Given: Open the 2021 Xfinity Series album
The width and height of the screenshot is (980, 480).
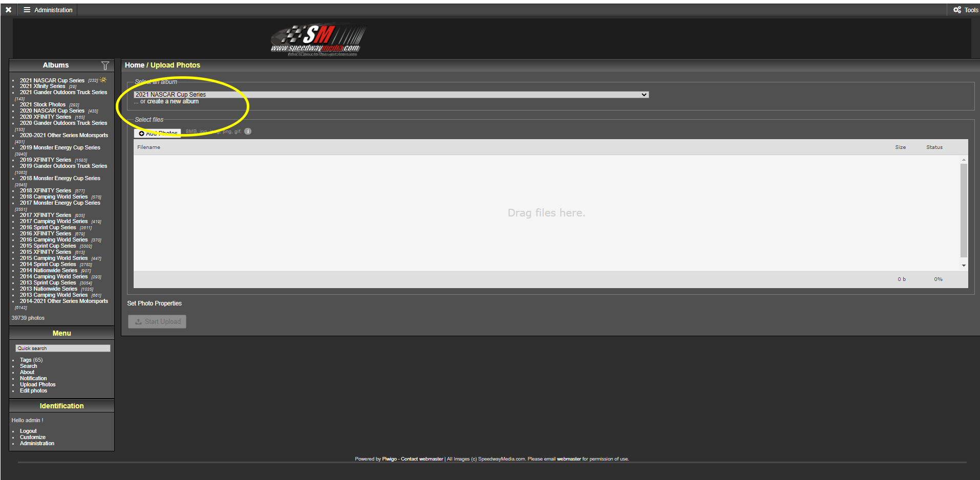Looking at the screenshot, I should (x=42, y=86).
